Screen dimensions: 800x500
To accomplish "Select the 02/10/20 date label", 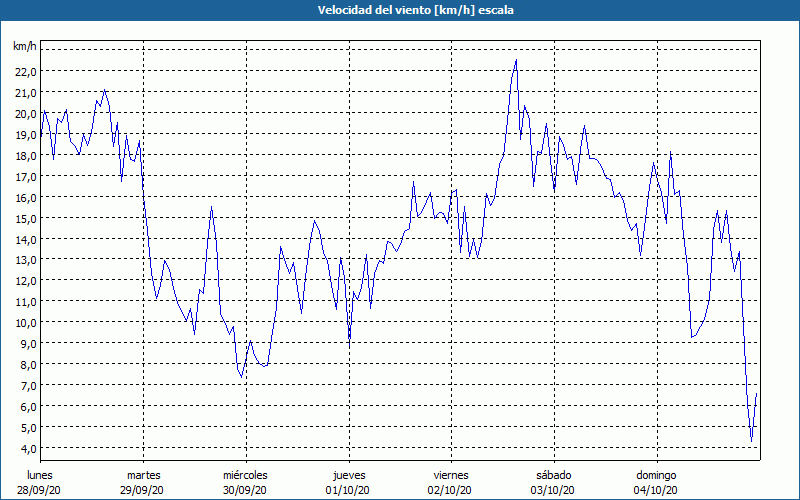I will pos(450,490).
